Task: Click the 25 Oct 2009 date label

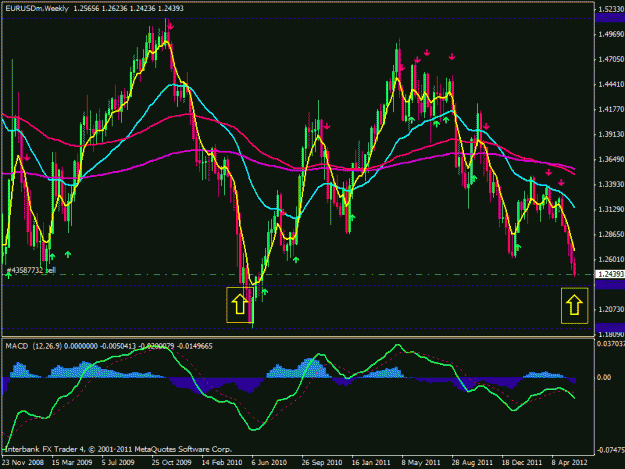Action: [171, 463]
